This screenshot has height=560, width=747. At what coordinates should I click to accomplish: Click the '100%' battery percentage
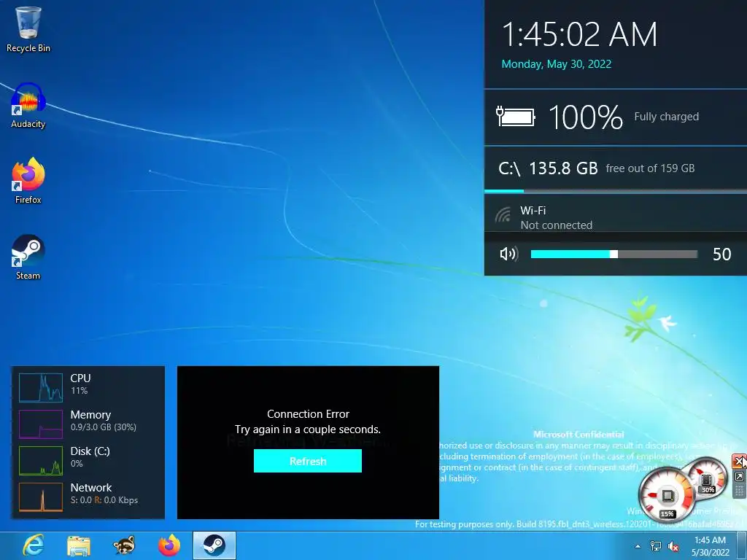(x=586, y=117)
